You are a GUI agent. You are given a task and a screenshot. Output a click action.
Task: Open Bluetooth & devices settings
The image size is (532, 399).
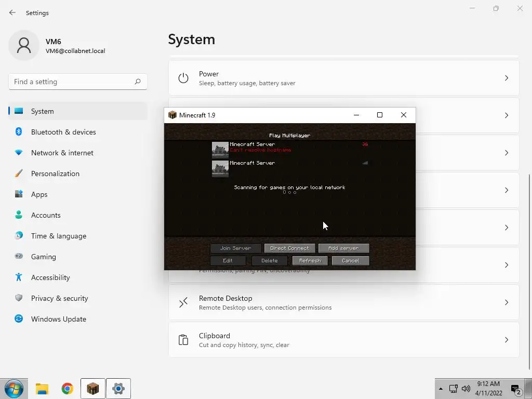(x=78, y=132)
